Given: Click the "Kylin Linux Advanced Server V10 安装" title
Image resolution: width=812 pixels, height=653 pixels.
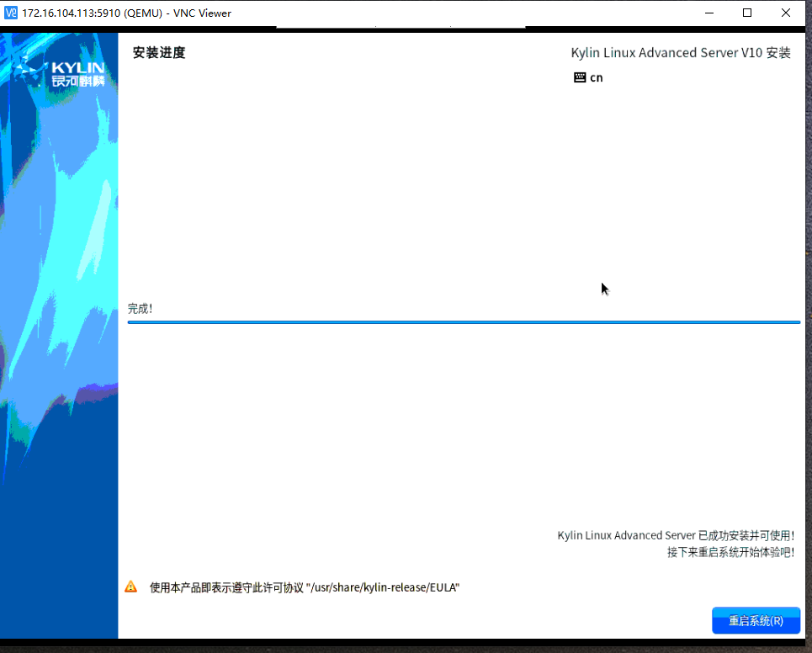Looking at the screenshot, I should click(681, 52).
